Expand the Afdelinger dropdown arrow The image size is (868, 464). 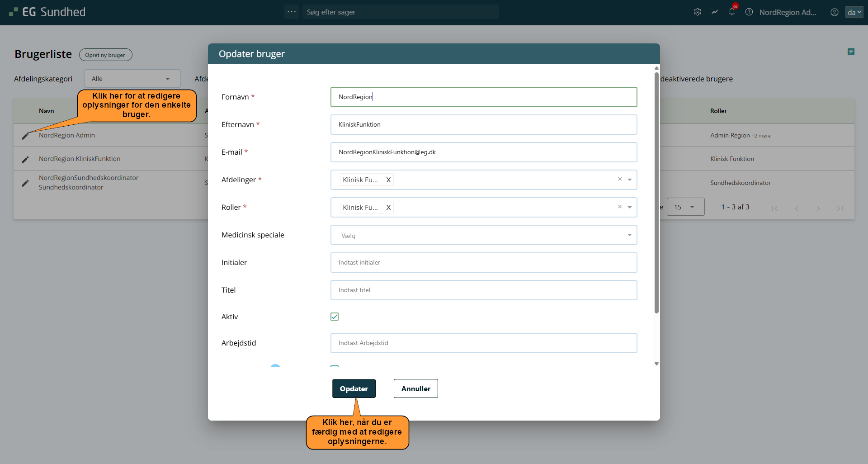[630, 180]
